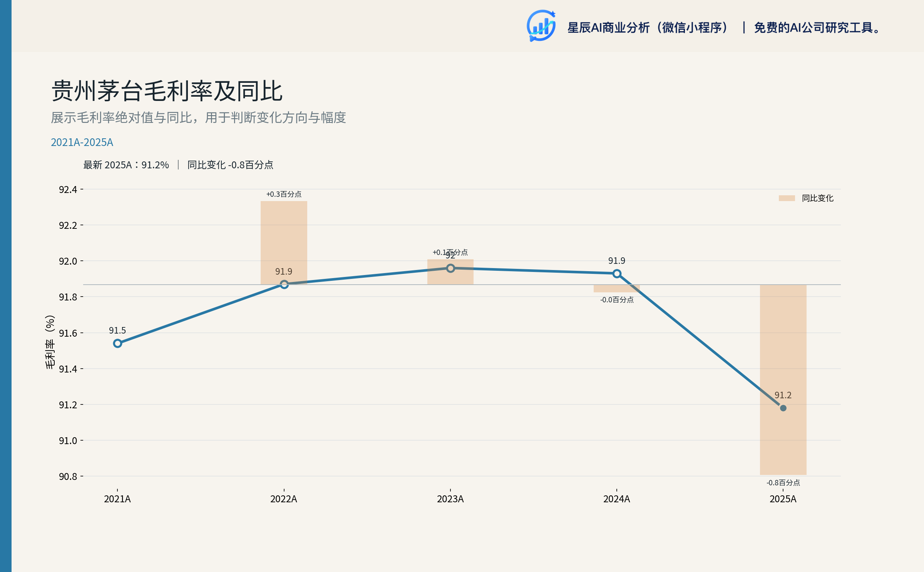The height and width of the screenshot is (572, 924).
Task: Click the blue chart logo icon
Action: click(x=541, y=26)
